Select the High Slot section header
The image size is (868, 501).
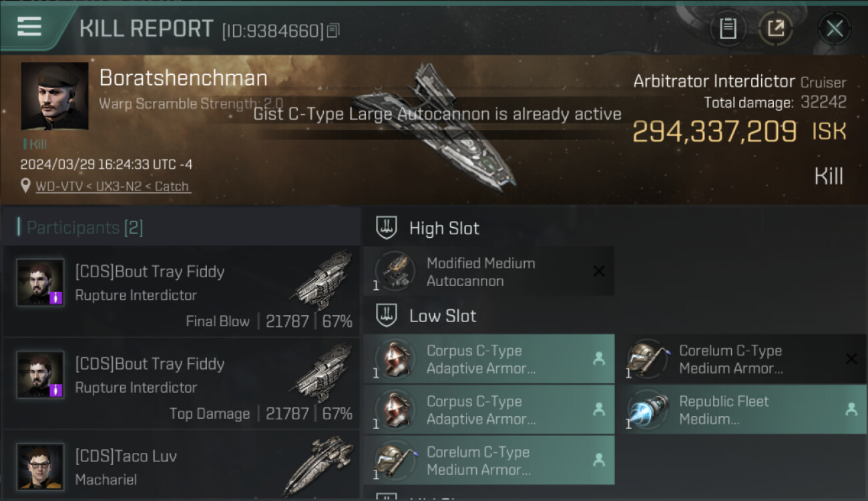444,228
